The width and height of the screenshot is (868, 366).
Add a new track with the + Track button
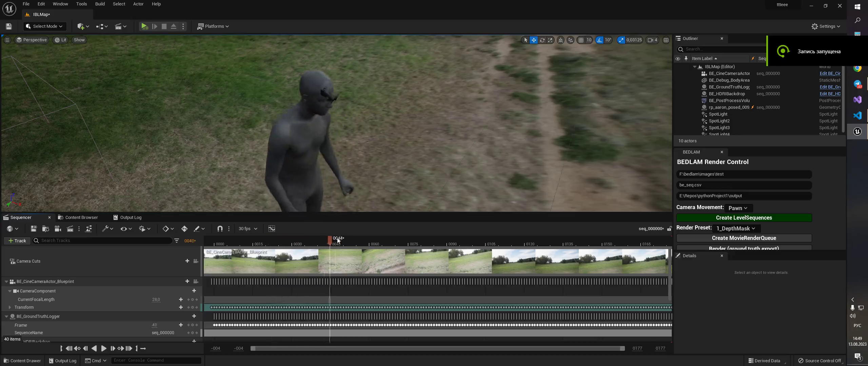click(x=17, y=241)
